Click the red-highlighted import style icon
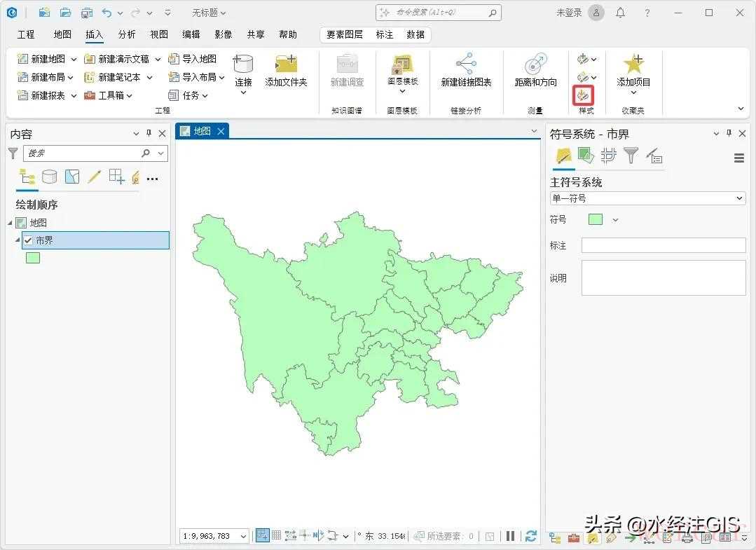 (x=583, y=94)
